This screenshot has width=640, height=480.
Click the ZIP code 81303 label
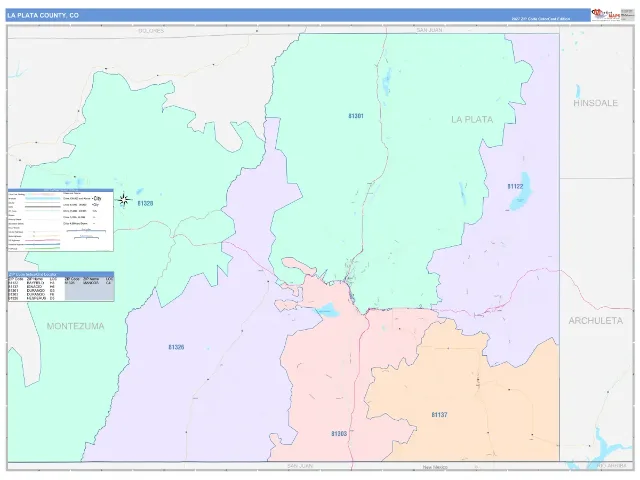[x=339, y=433]
